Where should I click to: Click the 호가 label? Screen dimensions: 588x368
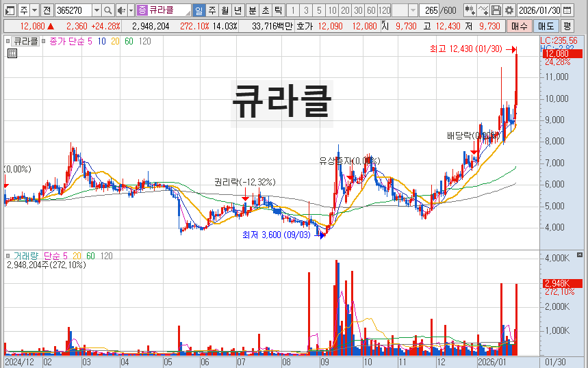click(x=304, y=26)
